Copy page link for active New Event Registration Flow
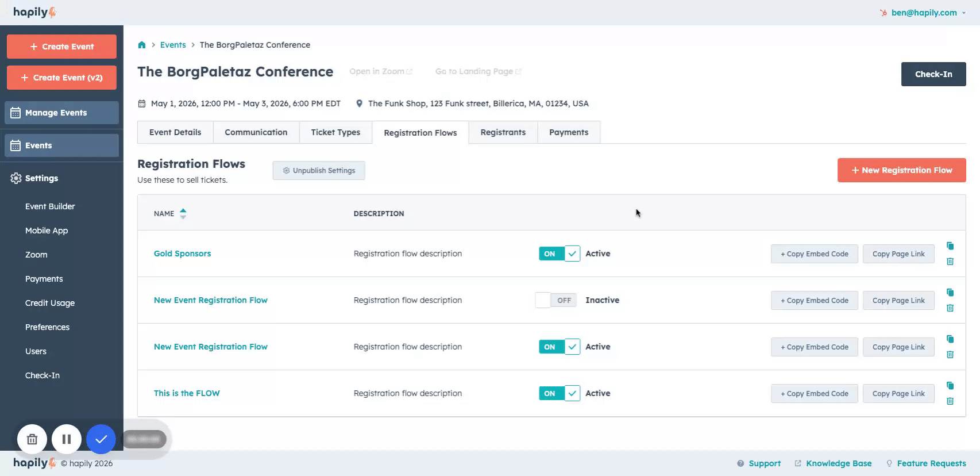980x476 pixels. [898, 347]
